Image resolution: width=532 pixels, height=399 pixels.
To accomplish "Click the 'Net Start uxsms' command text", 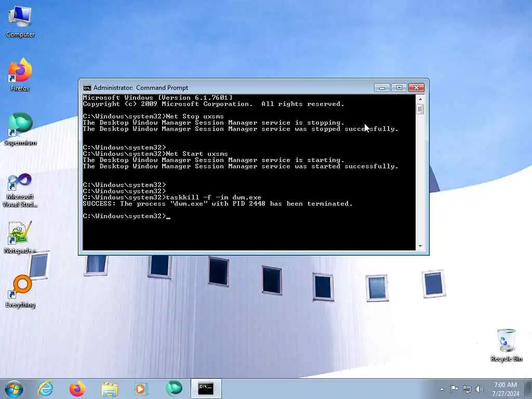I will click(x=197, y=154).
